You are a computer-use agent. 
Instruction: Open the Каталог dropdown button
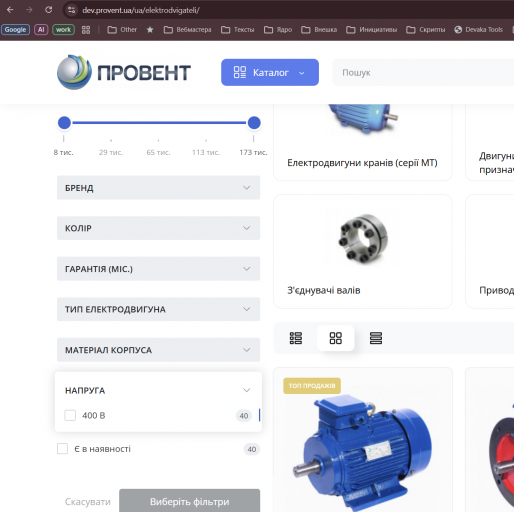point(270,72)
